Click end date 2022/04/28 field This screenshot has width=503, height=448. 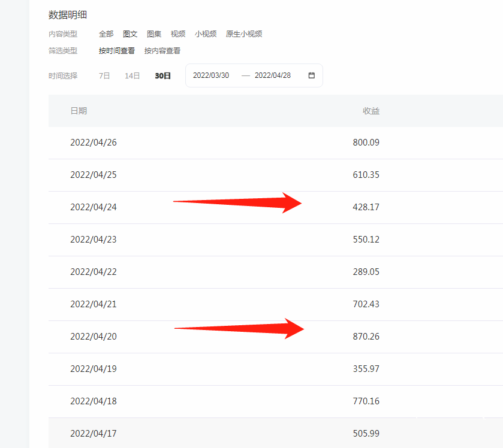(x=273, y=75)
